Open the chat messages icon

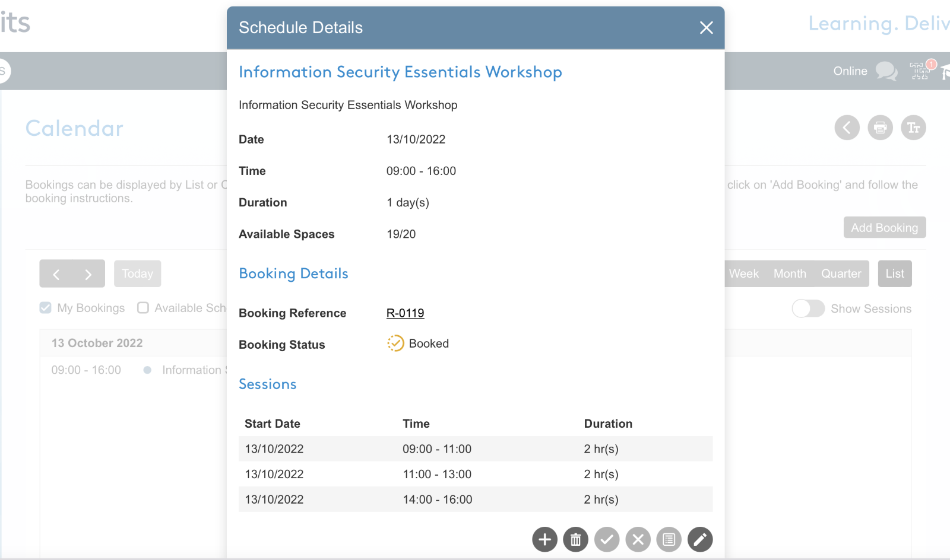pyautogui.click(x=886, y=71)
